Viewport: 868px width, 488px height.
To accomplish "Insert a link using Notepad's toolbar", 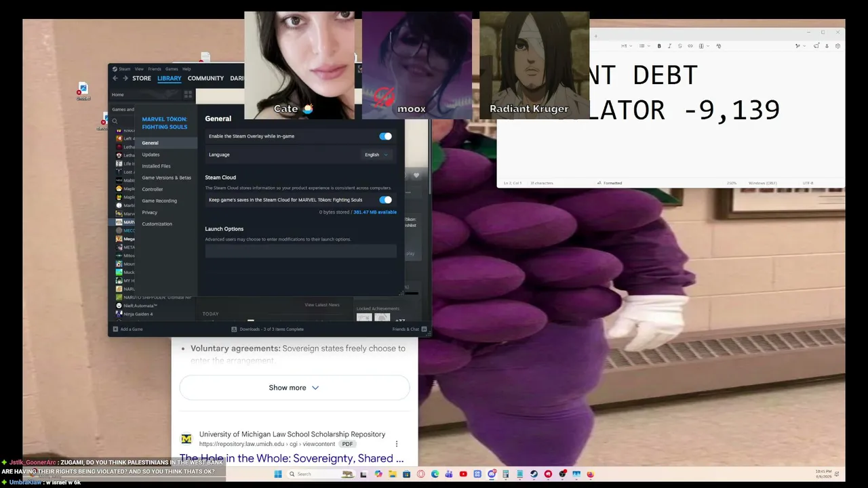I will point(690,46).
